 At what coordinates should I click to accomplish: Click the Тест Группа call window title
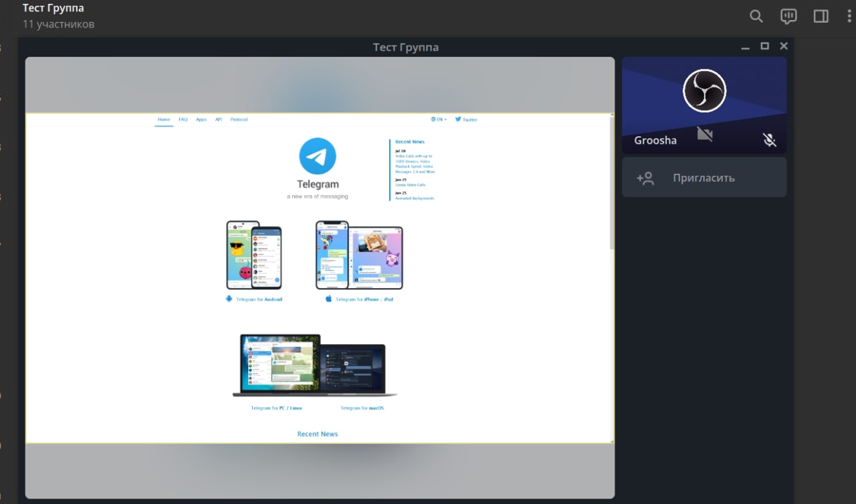point(406,47)
